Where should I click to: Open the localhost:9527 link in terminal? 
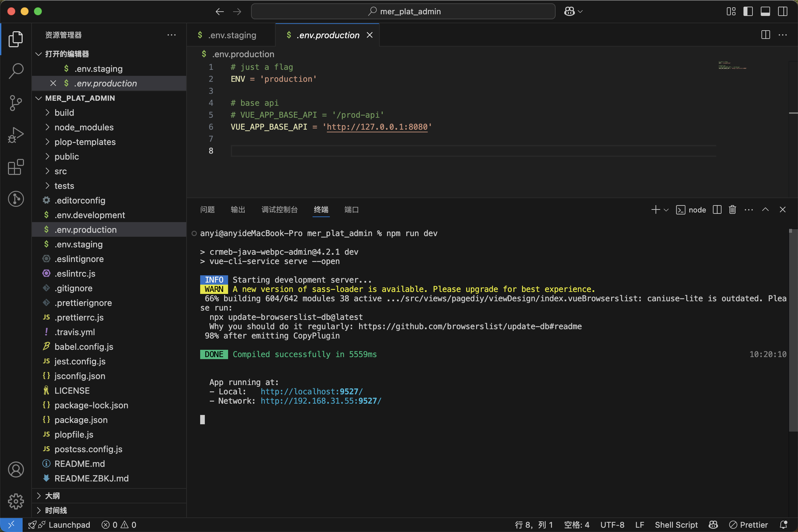[312, 392]
